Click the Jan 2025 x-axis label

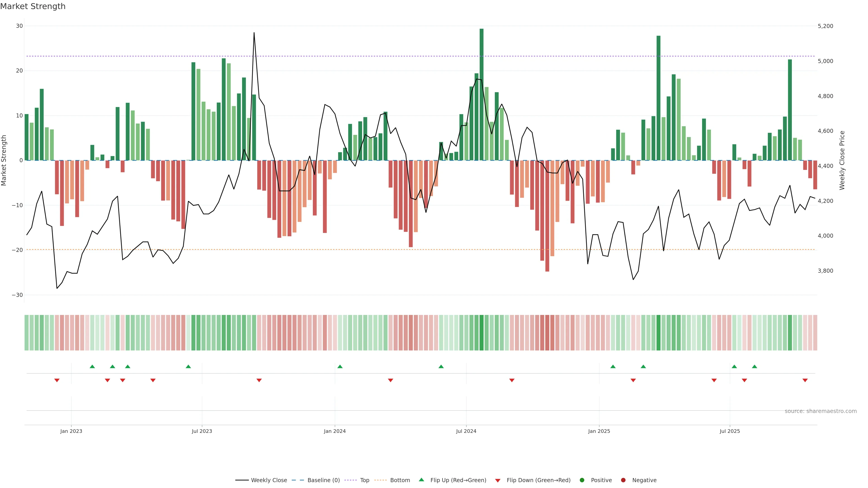599,431
